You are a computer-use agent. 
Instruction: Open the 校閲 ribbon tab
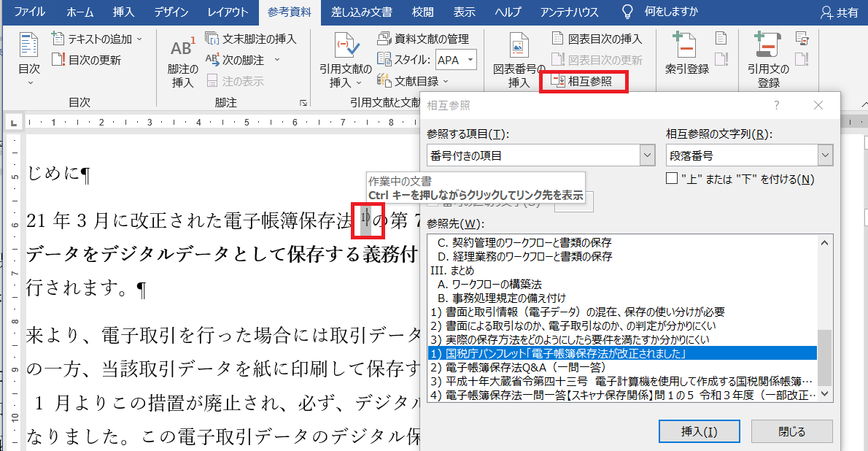pyautogui.click(x=422, y=12)
